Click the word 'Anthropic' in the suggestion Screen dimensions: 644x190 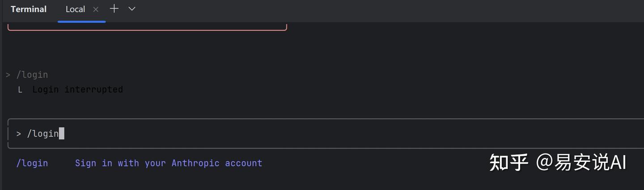[x=195, y=163]
